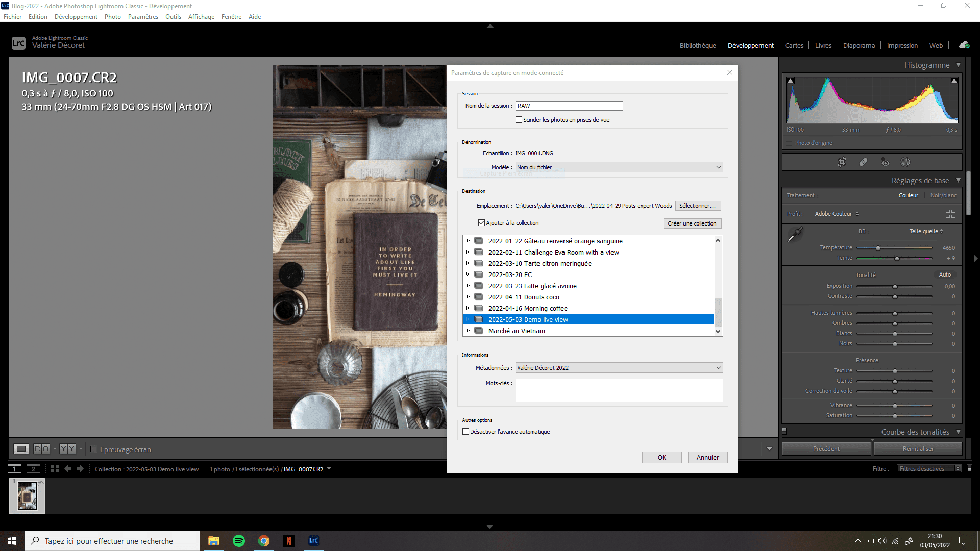Select the red eye correction tool

tap(885, 162)
